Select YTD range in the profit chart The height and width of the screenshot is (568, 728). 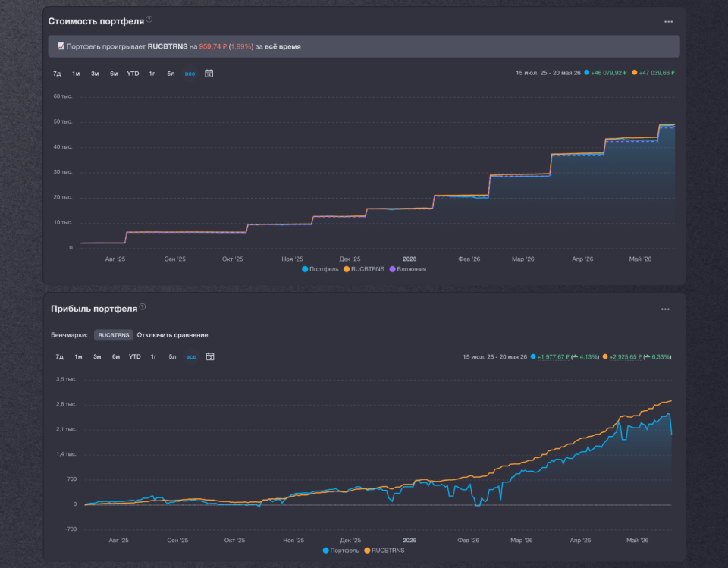click(135, 356)
